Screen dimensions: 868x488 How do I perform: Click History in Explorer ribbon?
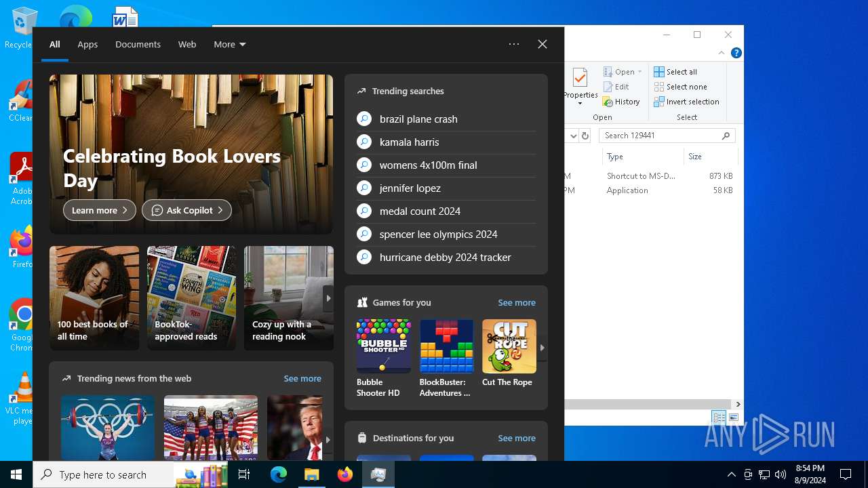tap(621, 102)
